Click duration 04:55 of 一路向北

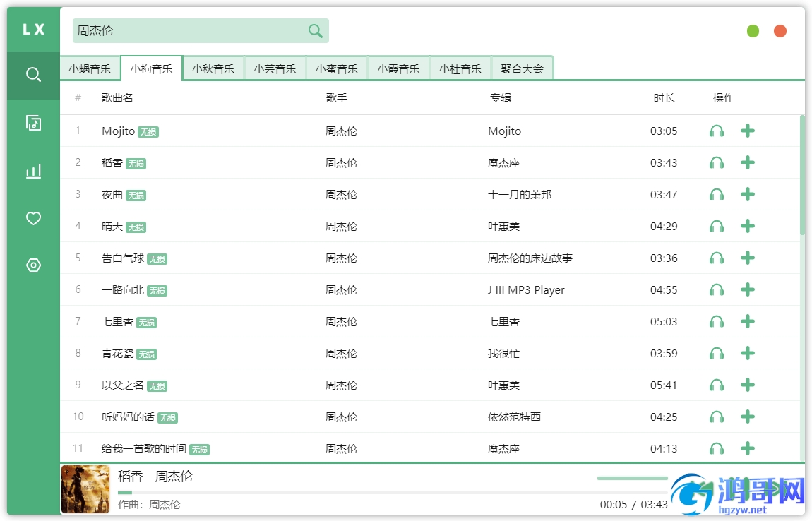click(664, 290)
